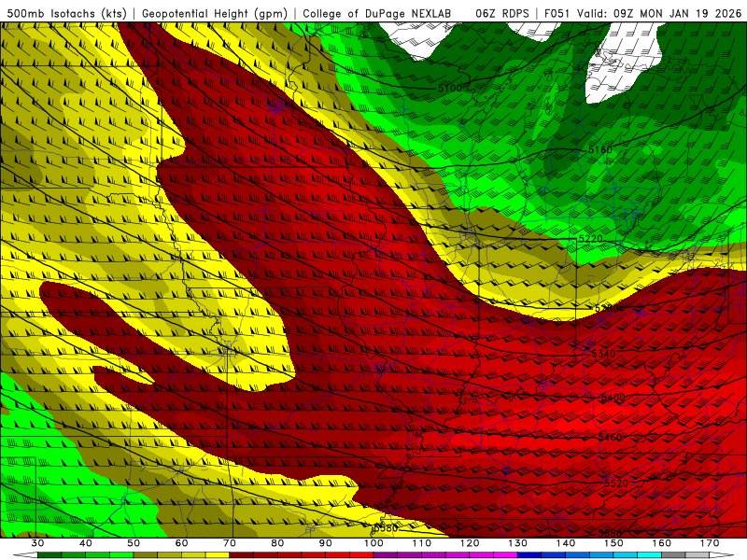Click the 5580 contour label on yellow shading
747x560 pixels.
pos(386,527)
